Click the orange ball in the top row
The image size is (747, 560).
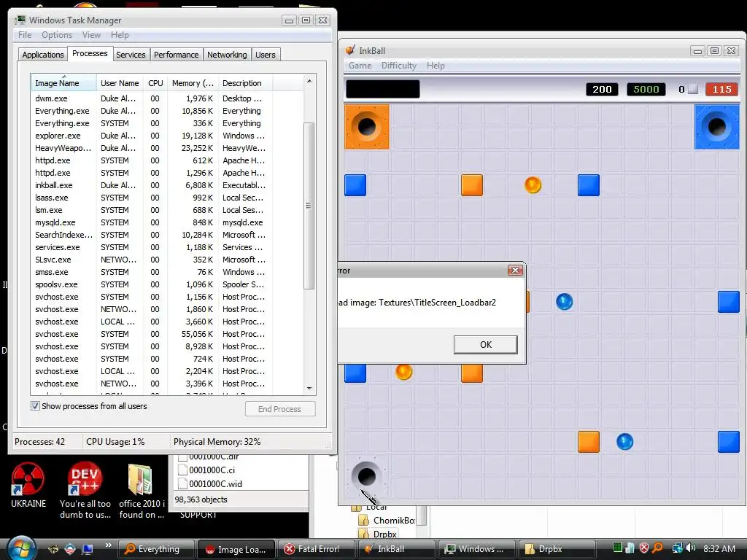point(533,184)
